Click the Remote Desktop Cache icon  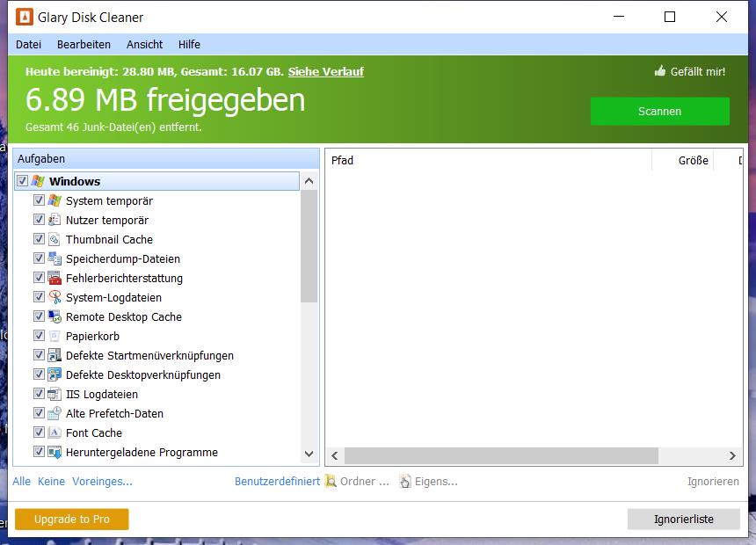pyautogui.click(x=55, y=316)
